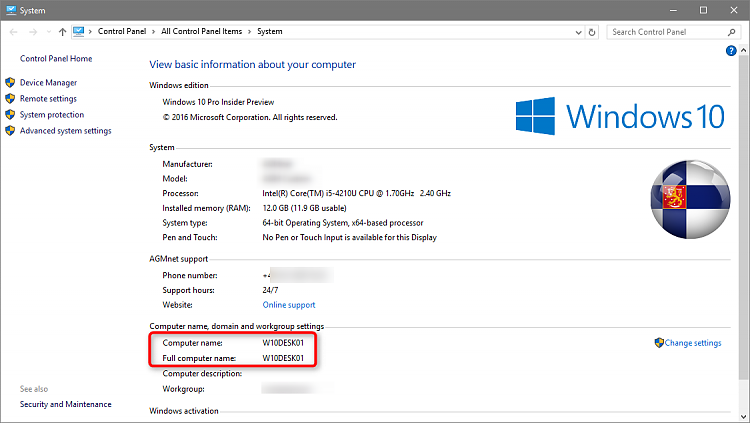Screen dimensions: 750x423
Task: Open Remote settings link
Action: coord(48,99)
